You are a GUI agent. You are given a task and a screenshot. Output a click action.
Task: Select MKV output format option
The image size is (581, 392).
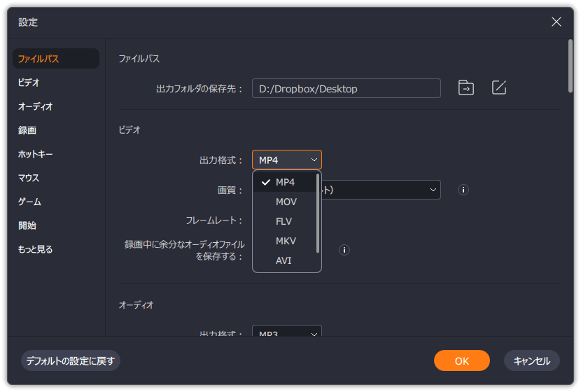point(286,241)
